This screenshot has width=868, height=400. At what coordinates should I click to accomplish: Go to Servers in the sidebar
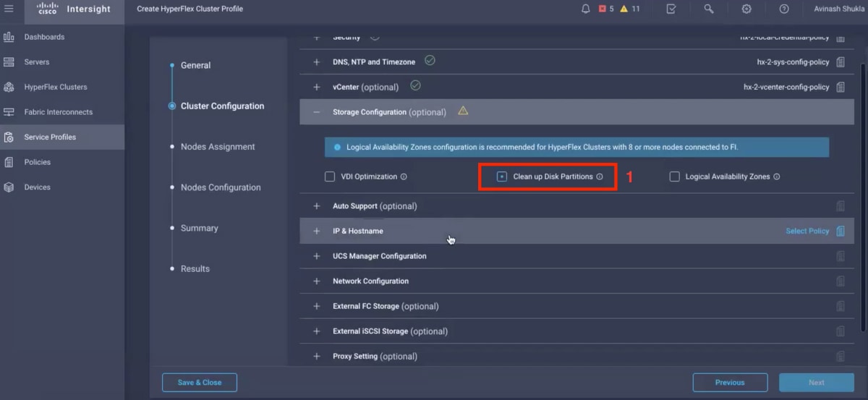point(37,62)
